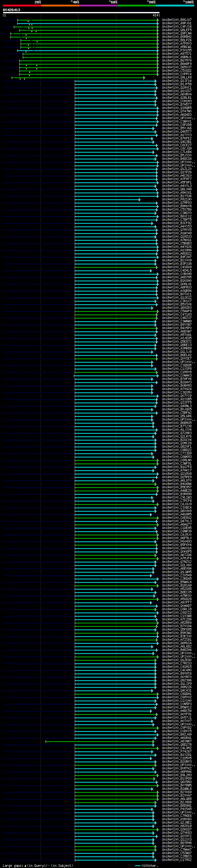Screen dimensions: 197x868
Task: Select the short cyan alignment bar for P82190
Action: tap(108, 200)
